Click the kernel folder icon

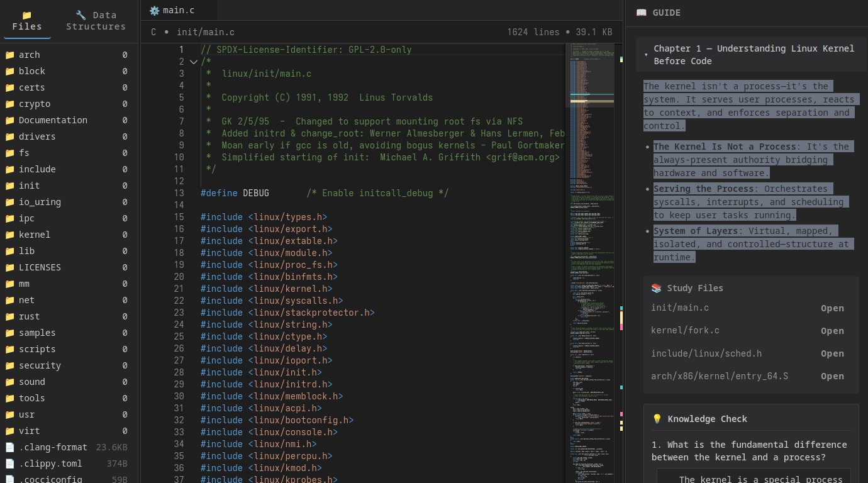9,235
